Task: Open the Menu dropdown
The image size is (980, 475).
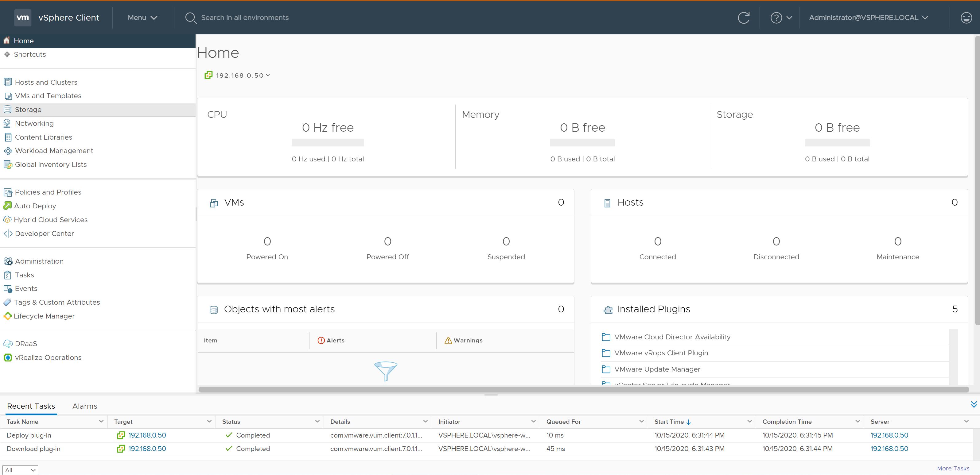Action: pos(142,17)
